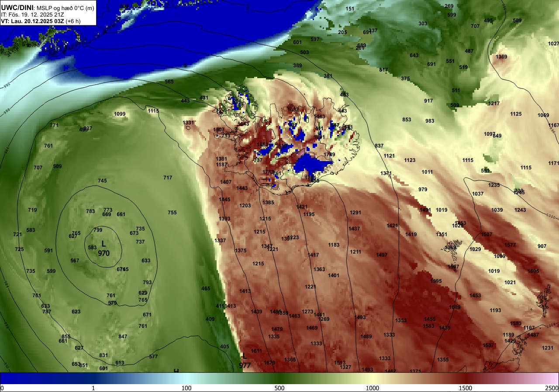559x392 pixels.
Task: Click the height value '1183'
Action: [x=334, y=245]
